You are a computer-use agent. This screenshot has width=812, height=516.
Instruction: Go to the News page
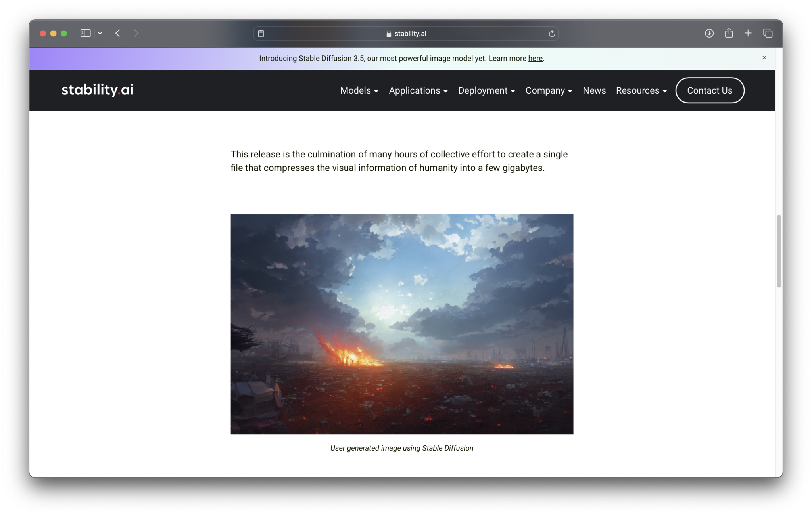[x=594, y=91]
